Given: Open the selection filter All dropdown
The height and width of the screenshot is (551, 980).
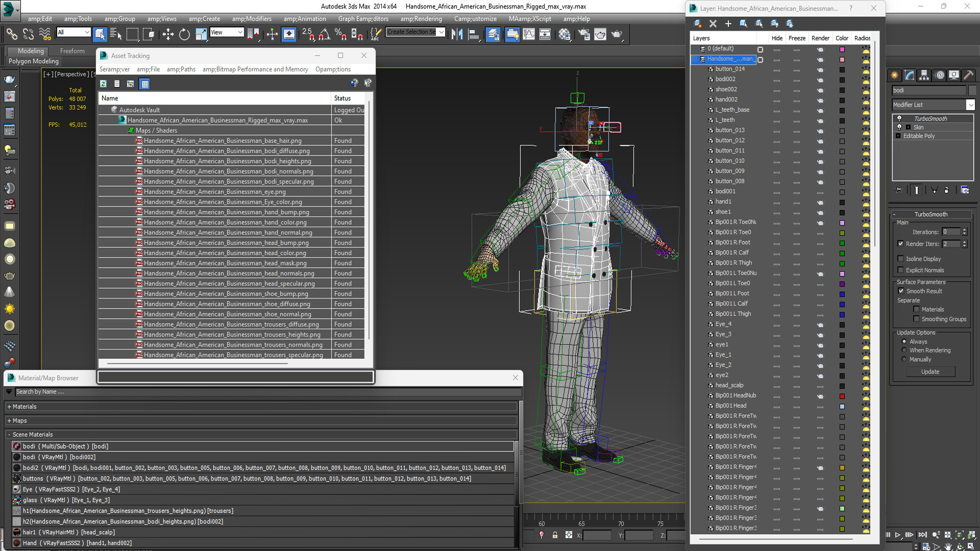Looking at the screenshot, I should click(87, 32).
